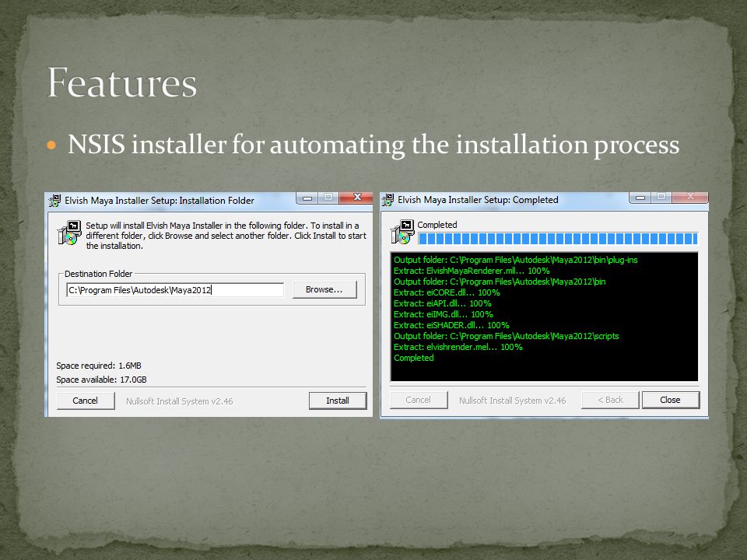The image size is (747, 560).
Task: Close the completed installer with Close button
Action: point(670,400)
